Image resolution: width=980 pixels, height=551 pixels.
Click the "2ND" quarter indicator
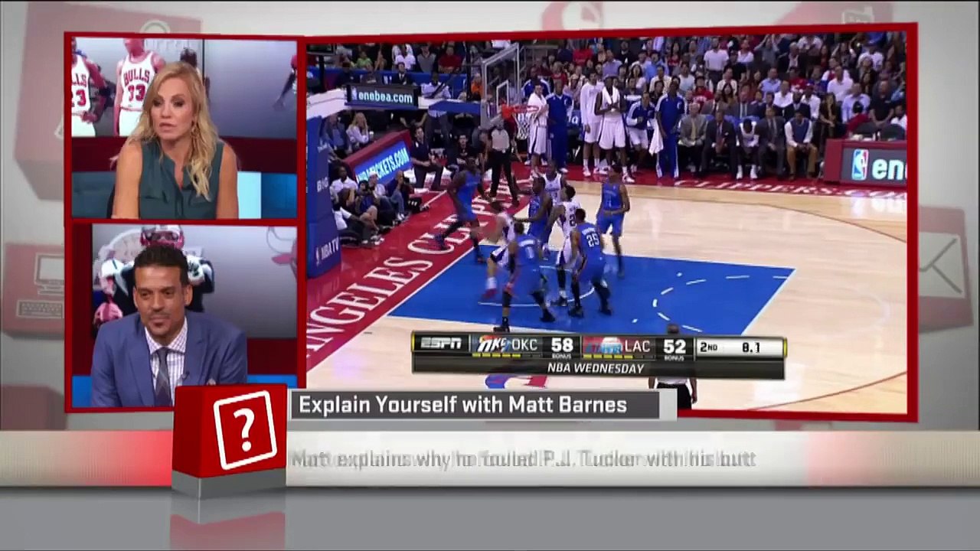click(708, 347)
